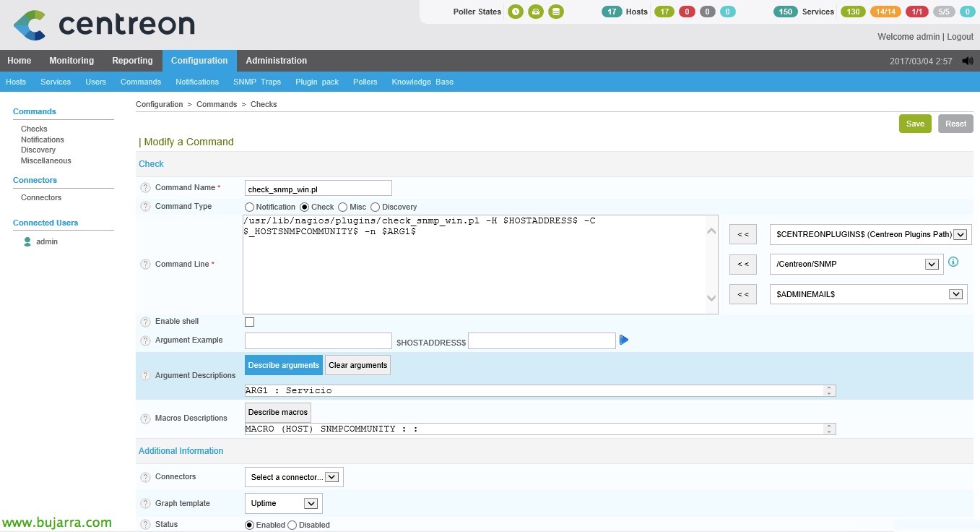Screen dimensions: 980x532
Task: Click the Centreon logo
Action: tap(104, 25)
